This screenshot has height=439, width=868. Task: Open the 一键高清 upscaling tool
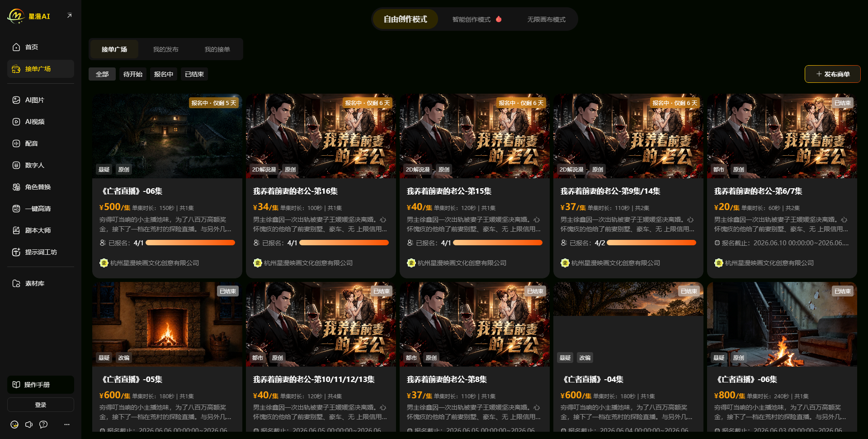(x=41, y=209)
